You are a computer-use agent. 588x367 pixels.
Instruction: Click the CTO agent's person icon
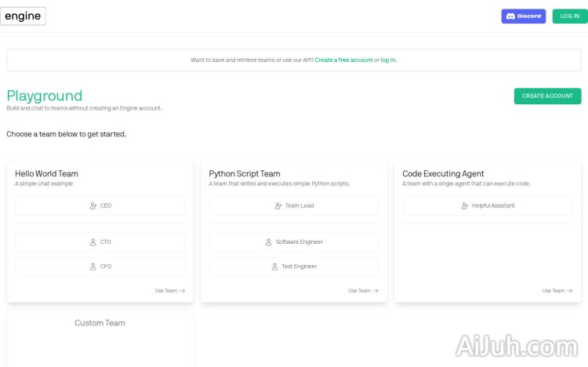tap(93, 242)
